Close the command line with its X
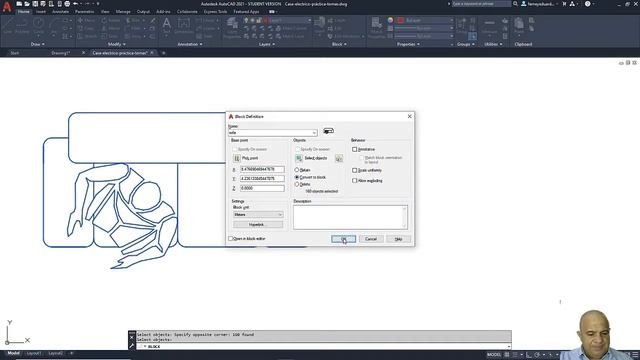 click(x=131, y=337)
